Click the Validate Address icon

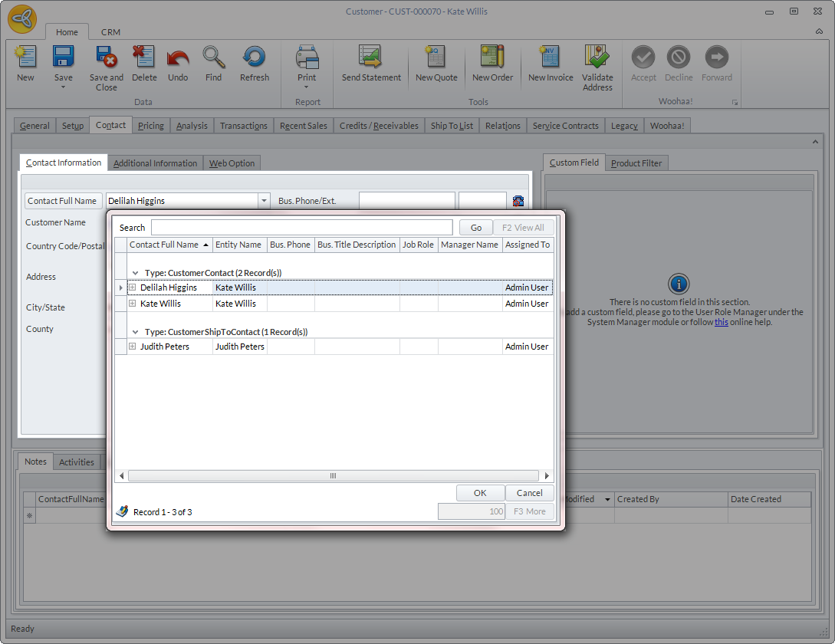point(597,58)
